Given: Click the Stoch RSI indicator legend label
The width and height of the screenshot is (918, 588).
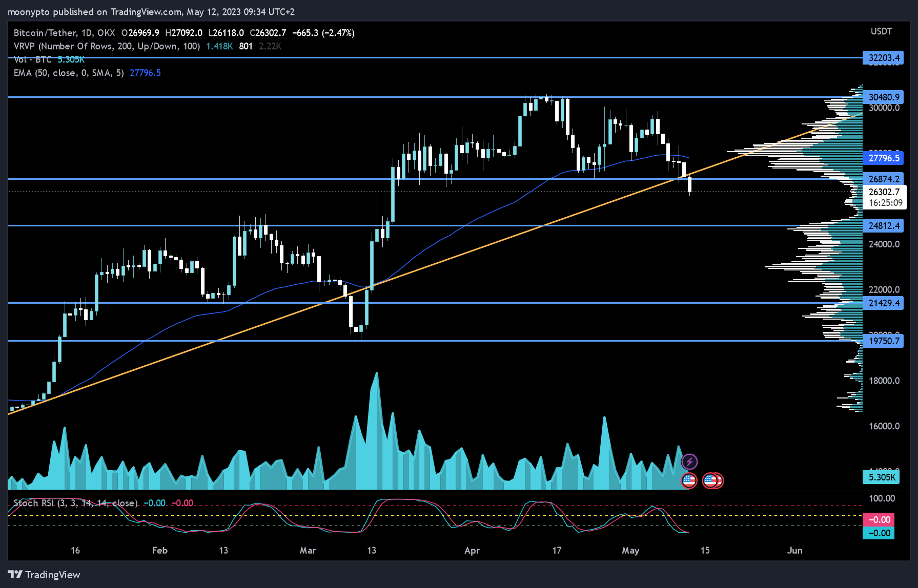Looking at the screenshot, I should click(76, 503).
